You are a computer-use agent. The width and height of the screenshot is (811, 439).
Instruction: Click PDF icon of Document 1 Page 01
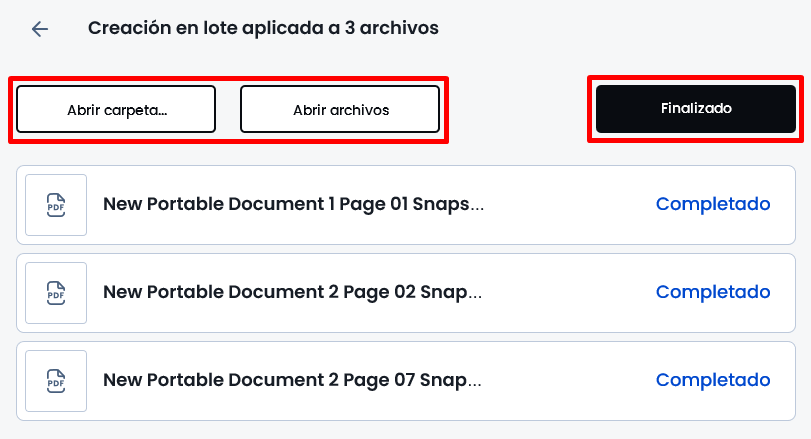pos(56,205)
